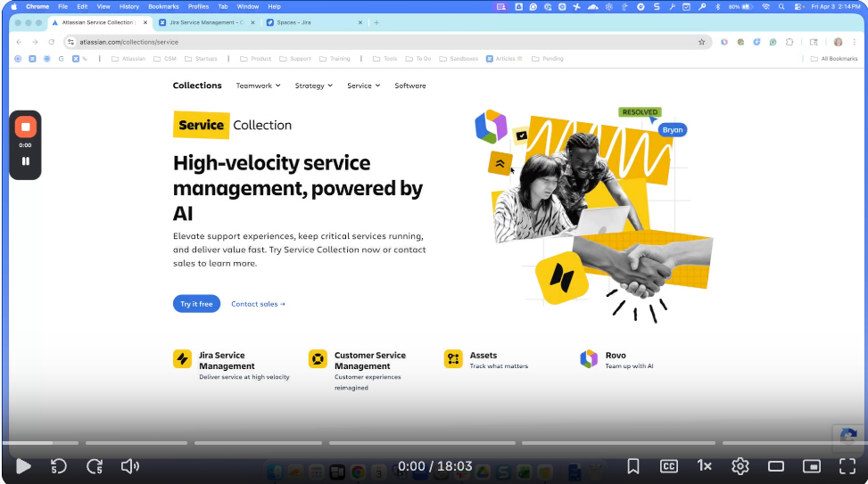Open the Startups bookmarks folder
Viewport: 868px width, 484px height.
tap(201, 59)
